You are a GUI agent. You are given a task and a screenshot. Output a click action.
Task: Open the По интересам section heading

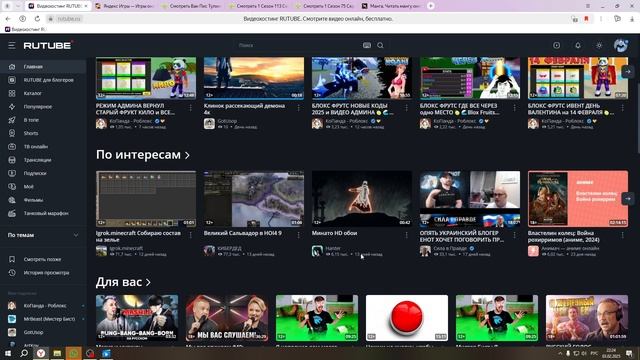pyautogui.click(x=143, y=155)
